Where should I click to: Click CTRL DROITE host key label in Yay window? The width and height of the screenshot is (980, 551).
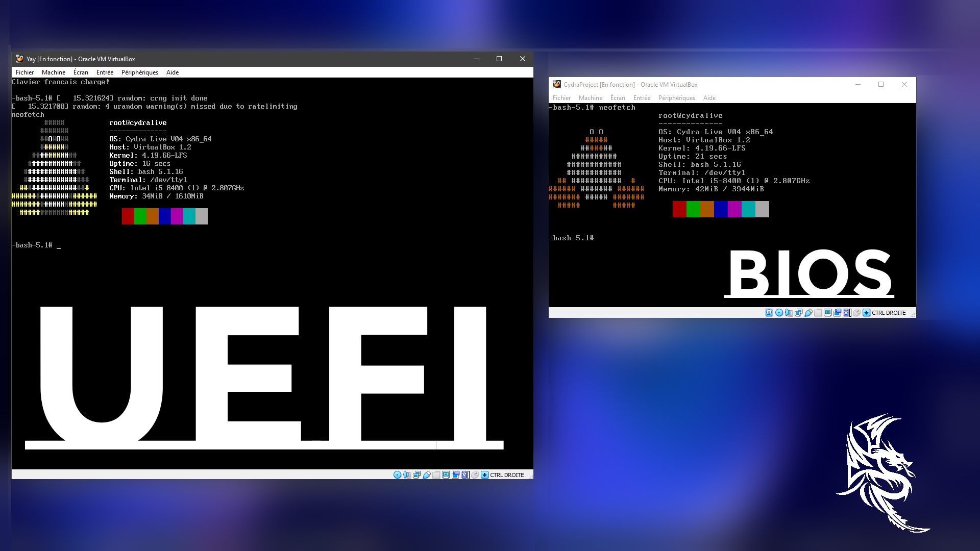point(507,475)
